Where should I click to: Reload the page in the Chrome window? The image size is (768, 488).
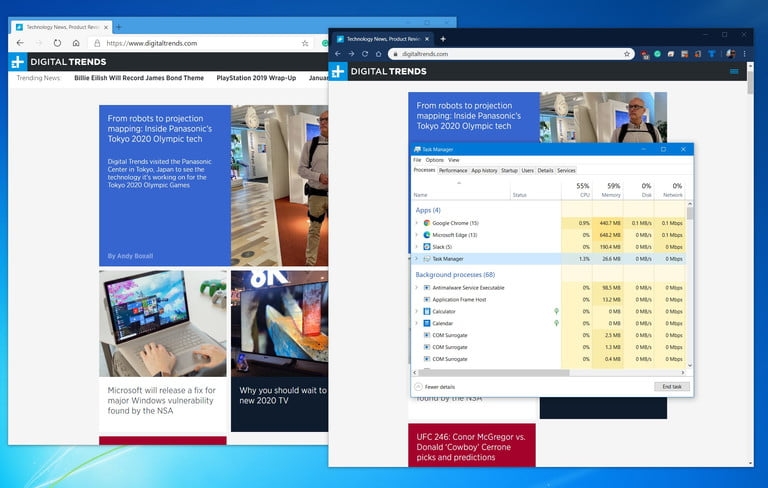pos(365,54)
